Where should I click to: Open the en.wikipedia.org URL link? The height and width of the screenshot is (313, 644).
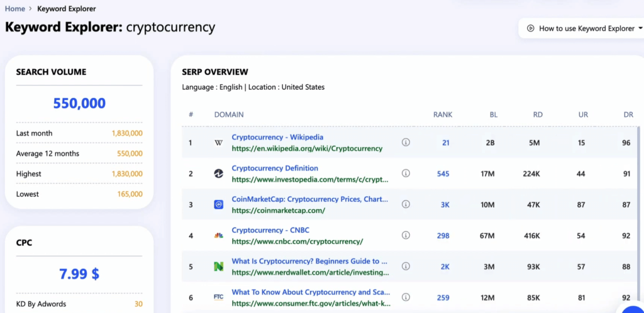pos(307,148)
